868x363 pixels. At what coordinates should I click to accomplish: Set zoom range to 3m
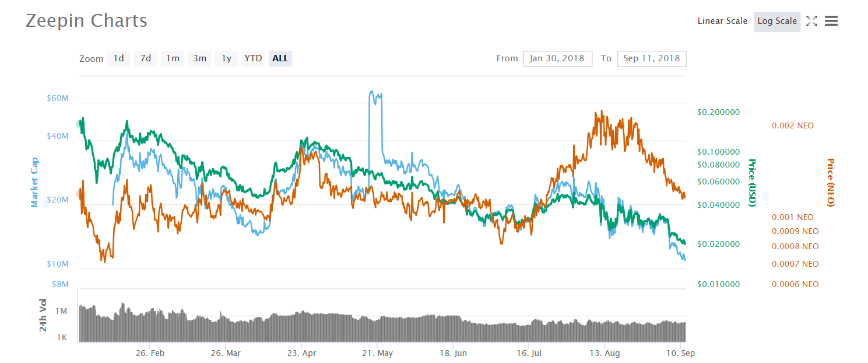click(x=200, y=58)
